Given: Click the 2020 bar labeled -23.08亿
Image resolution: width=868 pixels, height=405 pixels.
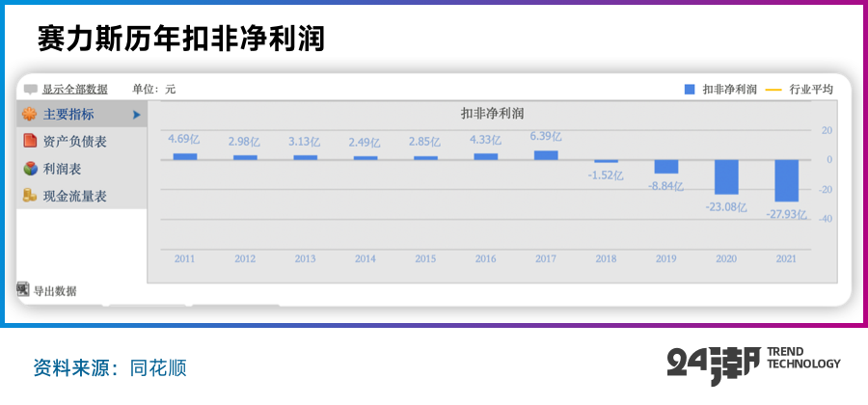Looking at the screenshot, I should [x=726, y=177].
